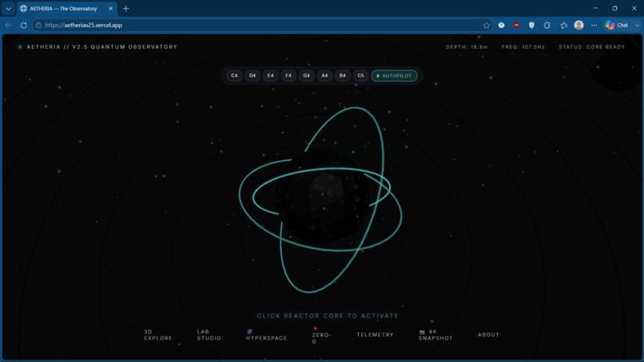Viewport: 644px width, 362px height.
Task: Play the C4 note
Action: (234, 76)
